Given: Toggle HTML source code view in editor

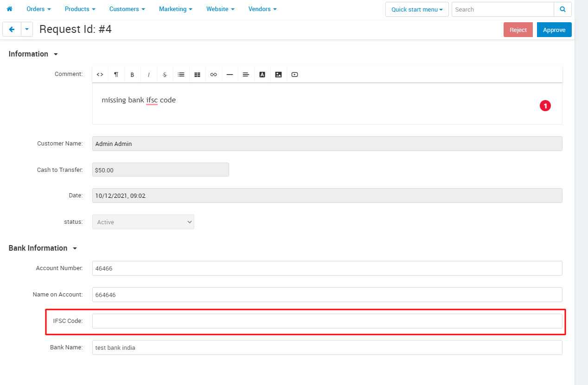Looking at the screenshot, I should tap(100, 75).
